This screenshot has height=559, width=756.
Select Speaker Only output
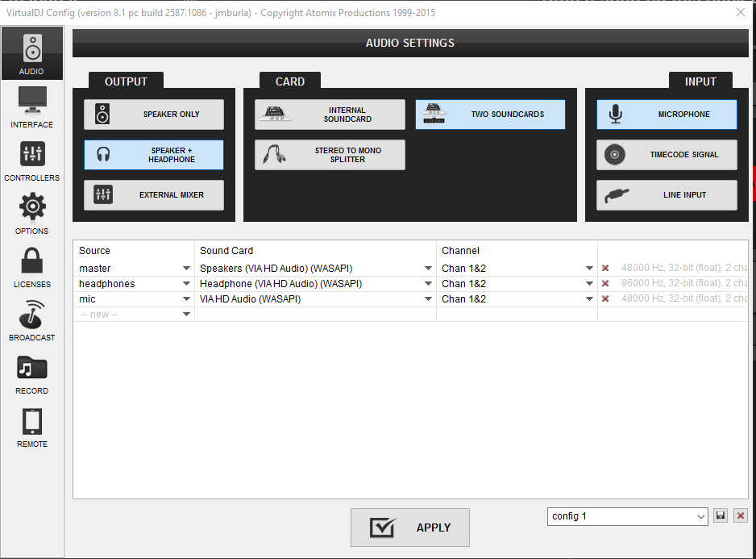[154, 115]
